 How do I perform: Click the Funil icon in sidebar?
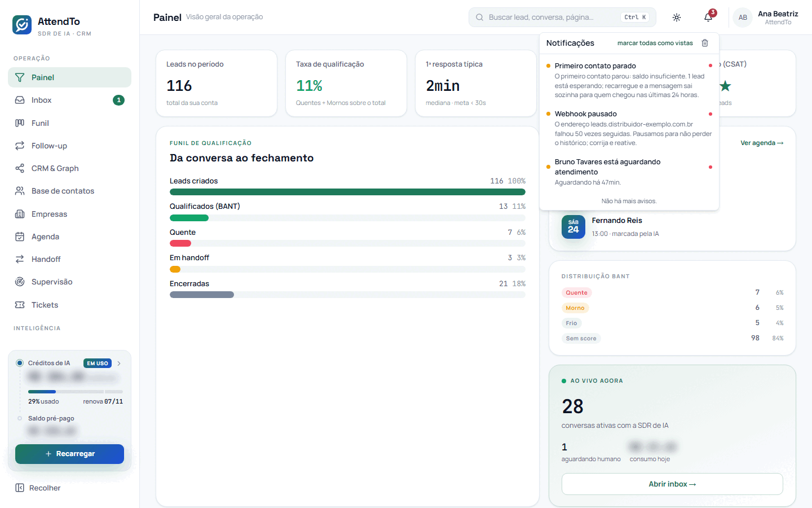click(x=20, y=123)
